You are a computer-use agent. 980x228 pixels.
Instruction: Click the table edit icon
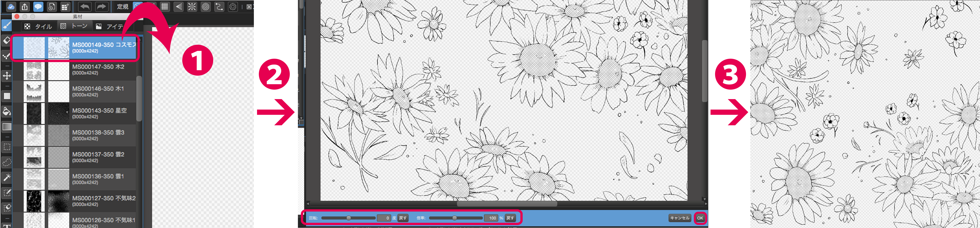pos(65,7)
